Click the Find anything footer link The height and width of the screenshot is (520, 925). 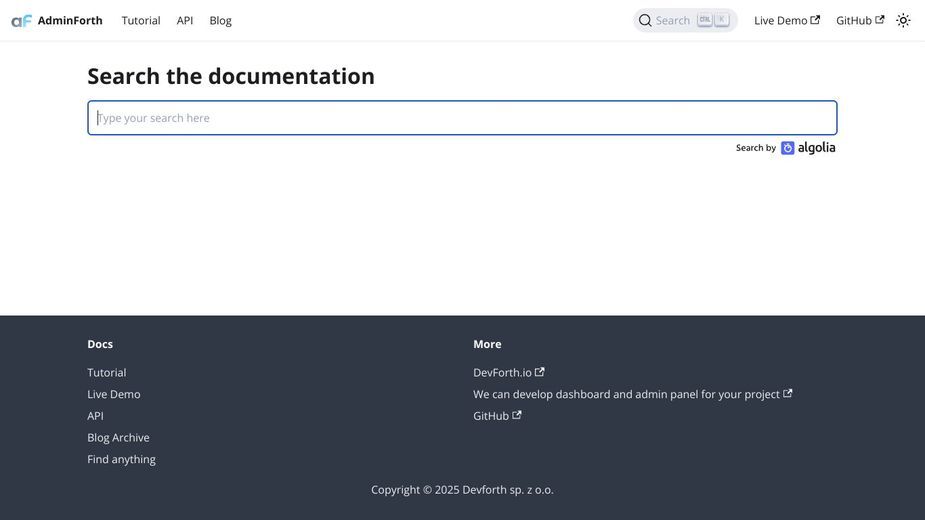click(122, 459)
